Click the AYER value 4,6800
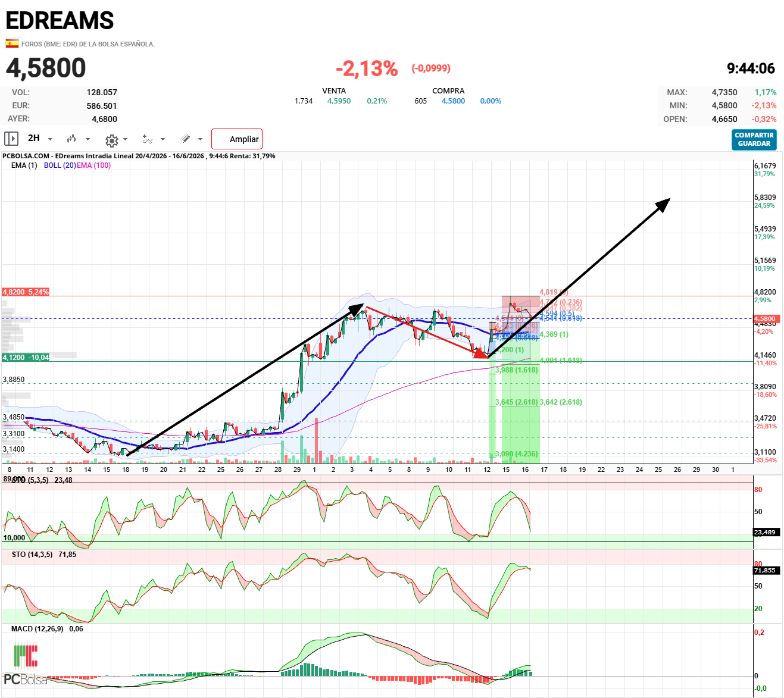 104,119
